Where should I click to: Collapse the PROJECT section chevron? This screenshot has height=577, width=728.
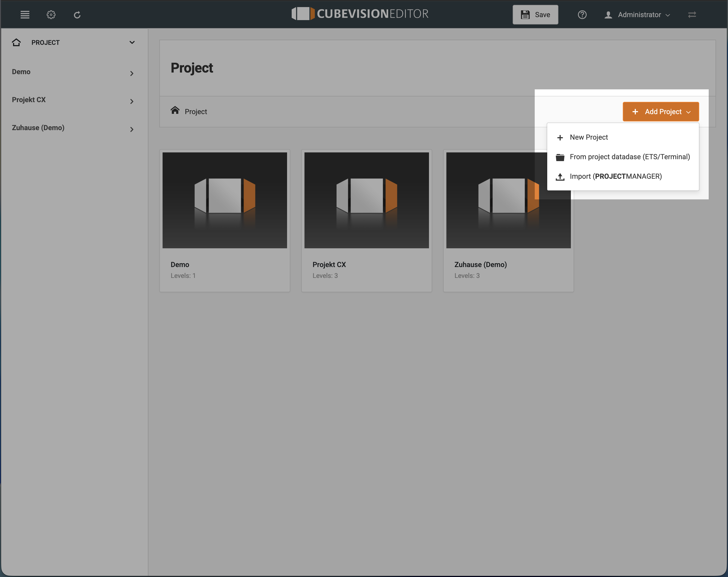point(132,42)
